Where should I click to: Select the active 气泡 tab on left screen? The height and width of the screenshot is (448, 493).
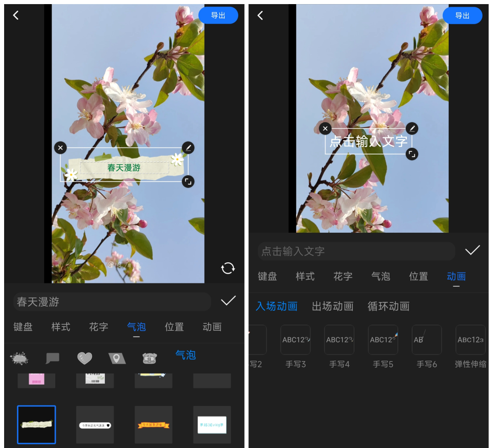136,327
